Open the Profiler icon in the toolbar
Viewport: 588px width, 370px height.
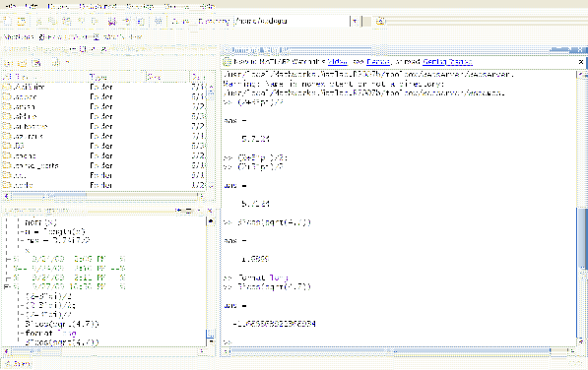[140, 22]
